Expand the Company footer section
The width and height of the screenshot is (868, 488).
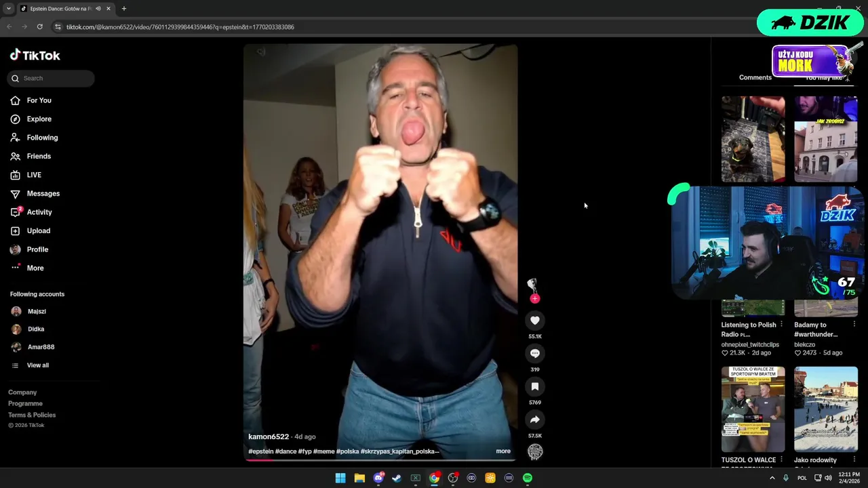point(22,392)
